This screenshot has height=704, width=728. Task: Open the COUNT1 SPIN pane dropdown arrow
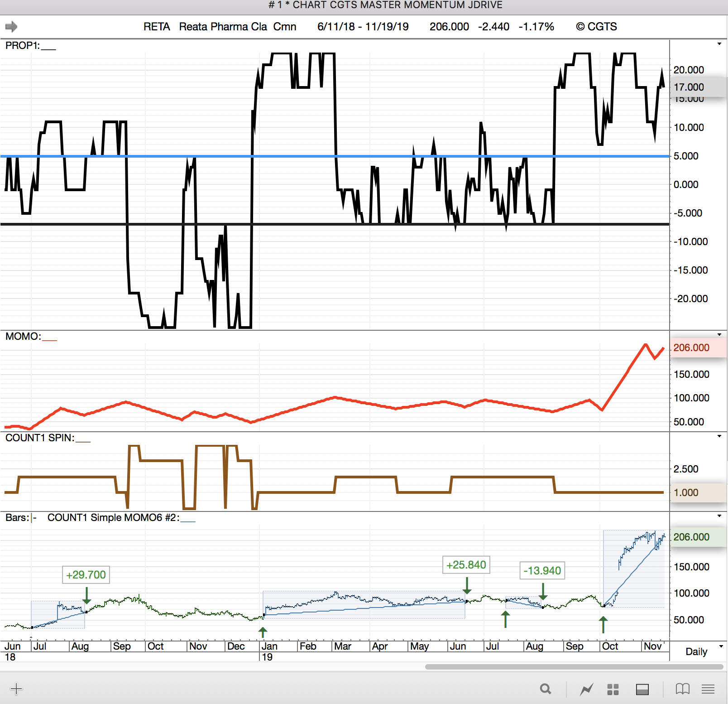point(719,436)
